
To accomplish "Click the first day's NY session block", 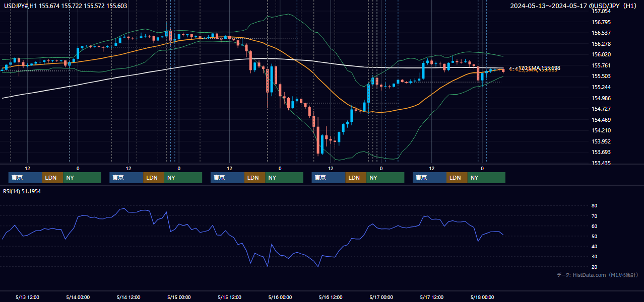I will click(x=82, y=178).
